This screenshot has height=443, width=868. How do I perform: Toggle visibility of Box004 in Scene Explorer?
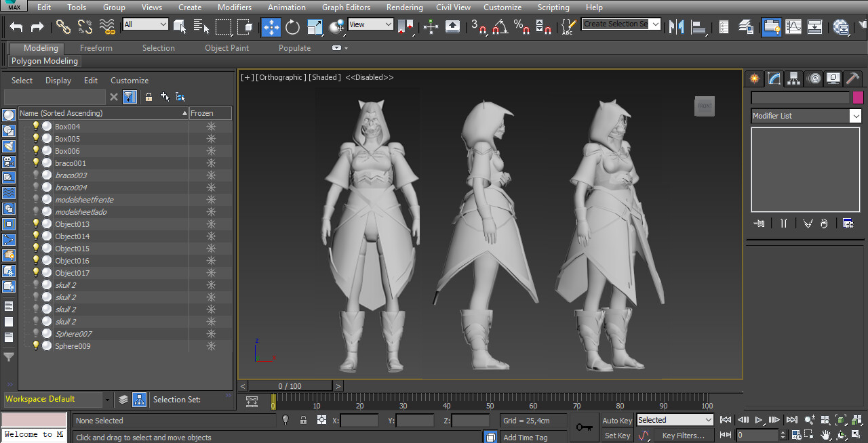pos(35,126)
